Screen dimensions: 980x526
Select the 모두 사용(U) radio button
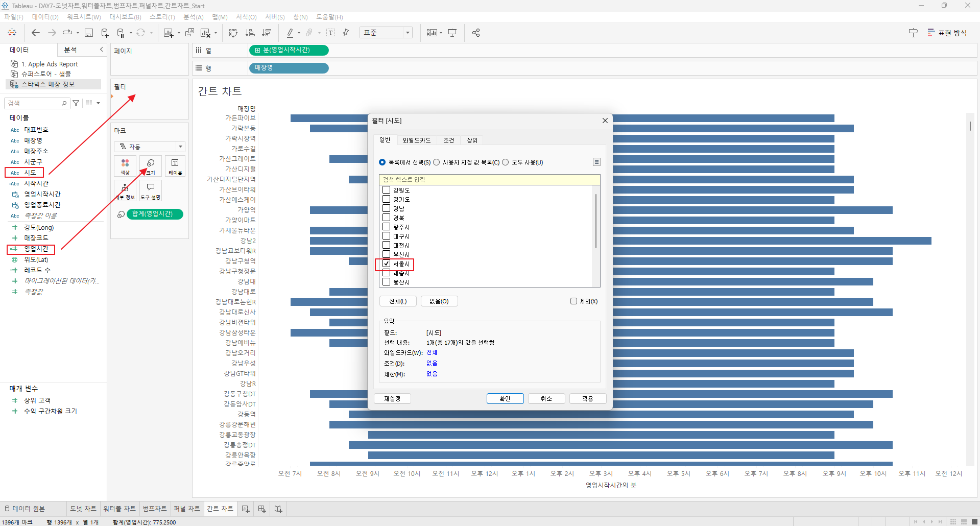tap(506, 162)
